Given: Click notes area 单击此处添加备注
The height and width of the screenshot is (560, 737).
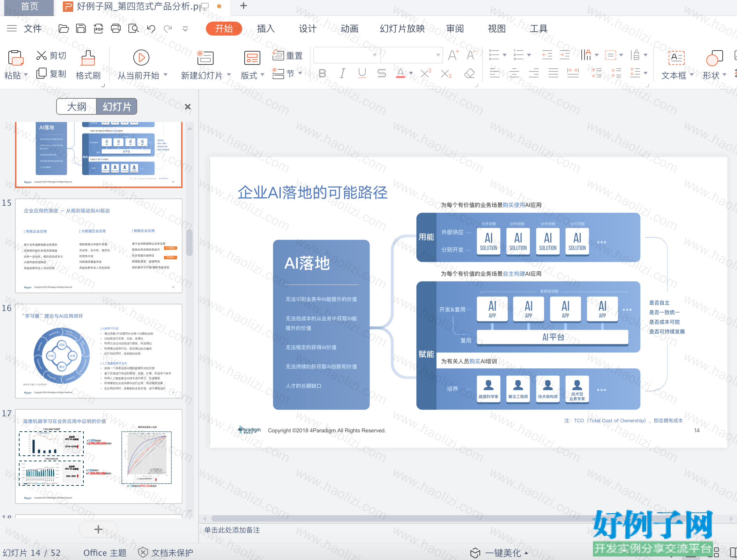Looking at the screenshot, I should pyautogui.click(x=232, y=530).
